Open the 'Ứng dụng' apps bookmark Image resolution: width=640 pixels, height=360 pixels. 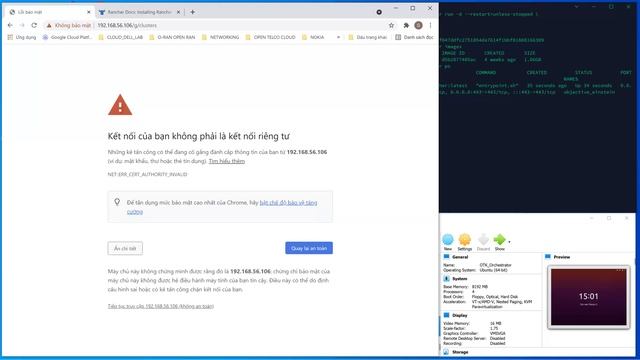pos(22,37)
